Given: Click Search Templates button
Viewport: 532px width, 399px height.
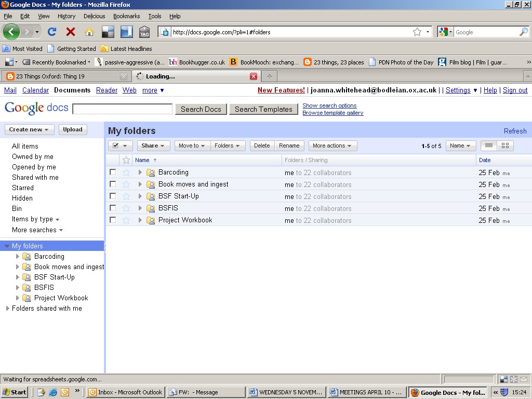Looking at the screenshot, I should [x=263, y=109].
